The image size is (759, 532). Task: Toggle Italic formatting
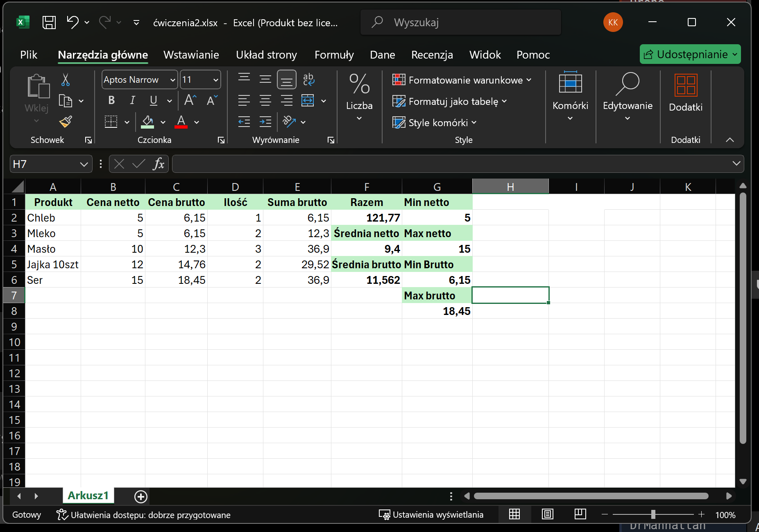(x=132, y=100)
